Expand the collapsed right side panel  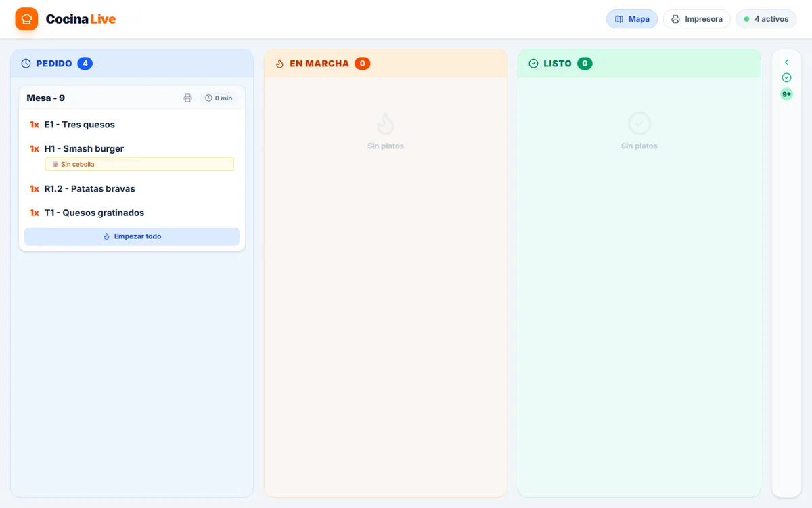786,62
